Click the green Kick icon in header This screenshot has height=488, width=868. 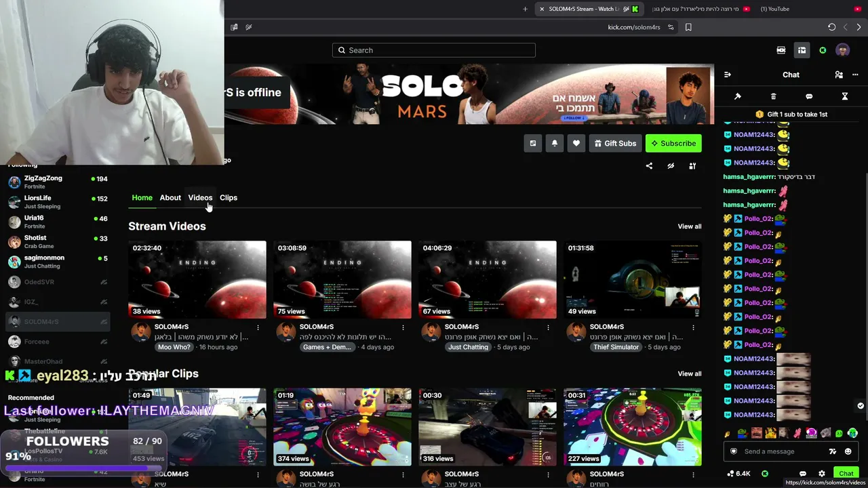(823, 50)
